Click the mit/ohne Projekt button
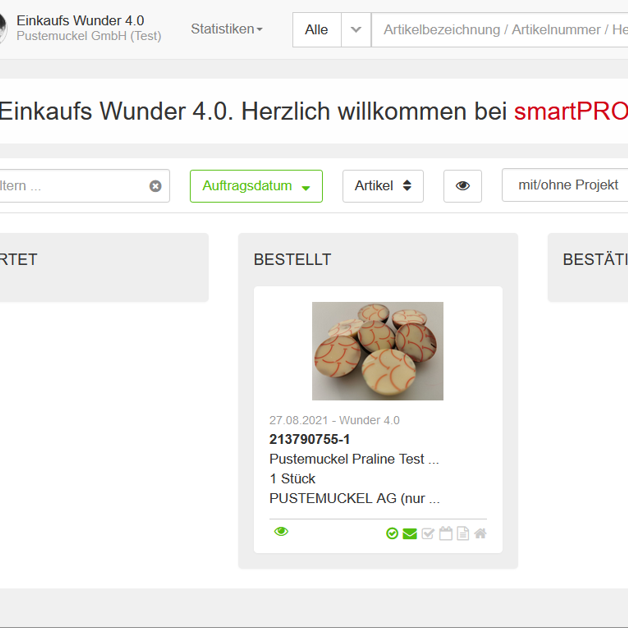Image resolution: width=628 pixels, height=628 pixels. 565,185
